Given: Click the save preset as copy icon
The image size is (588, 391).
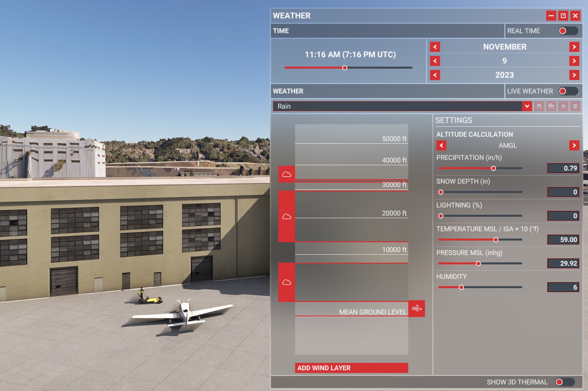Looking at the screenshot, I should pos(551,106).
